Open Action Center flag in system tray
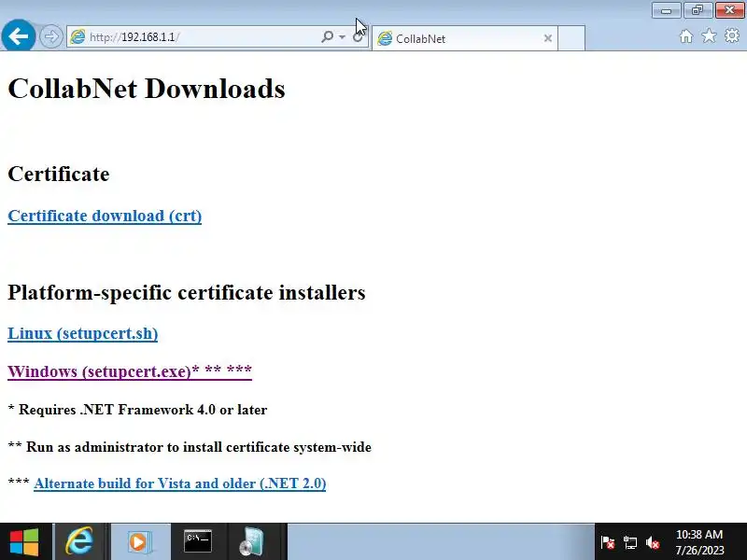This screenshot has width=747, height=560. pos(608,542)
